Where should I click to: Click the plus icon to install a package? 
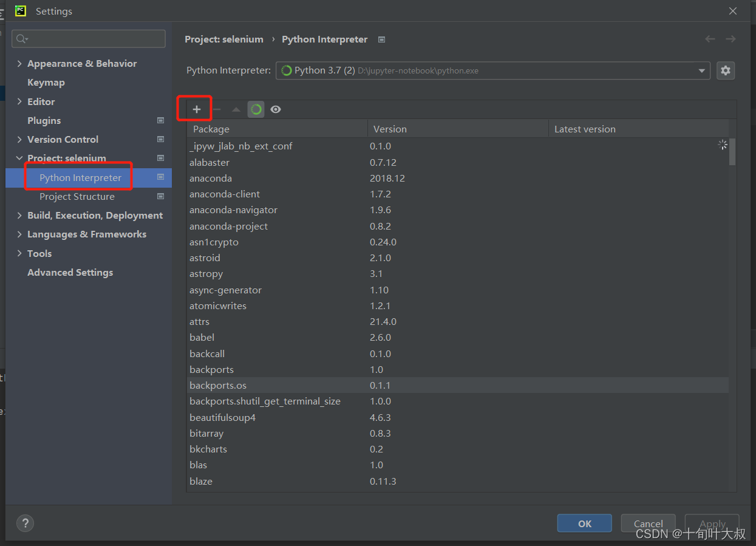[x=196, y=109]
